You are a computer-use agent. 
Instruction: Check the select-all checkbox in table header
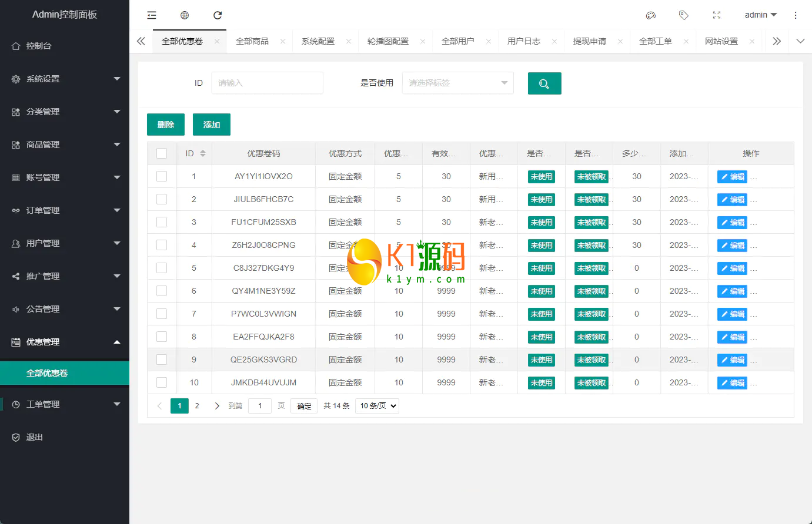click(162, 153)
